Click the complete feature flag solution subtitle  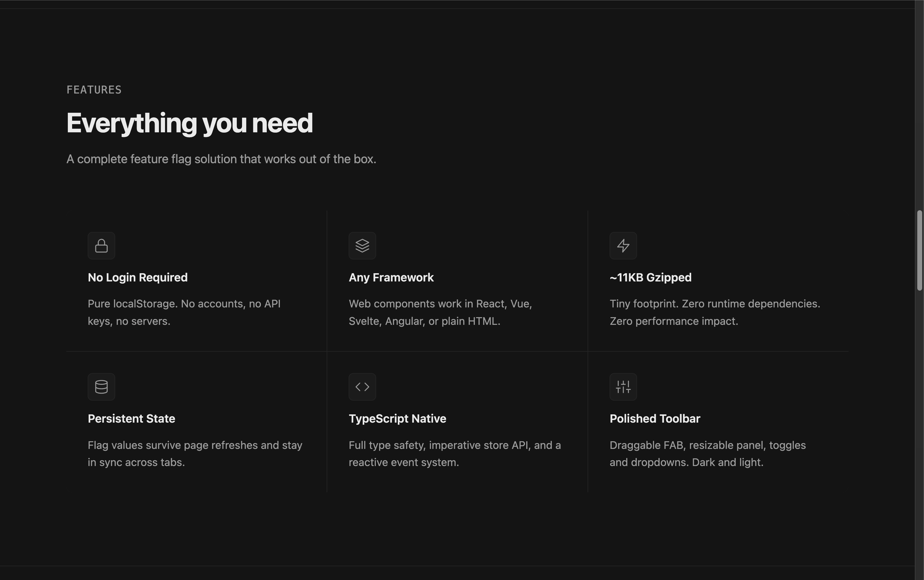tap(221, 159)
